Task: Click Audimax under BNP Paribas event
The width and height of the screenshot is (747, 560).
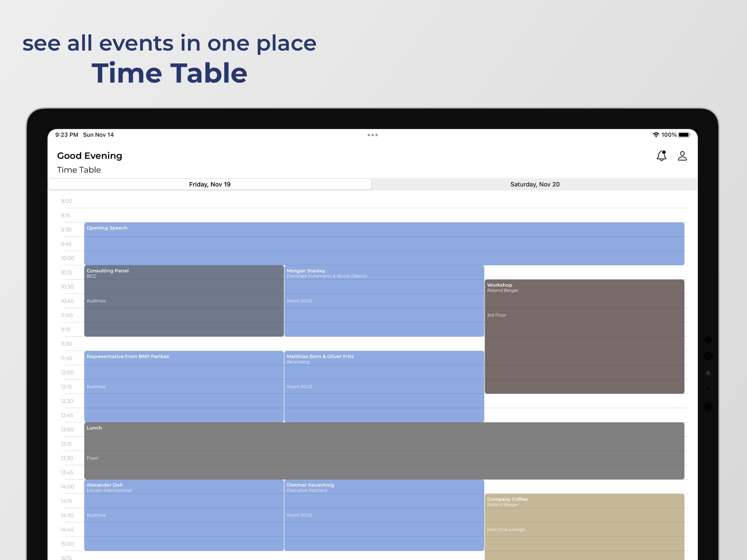Action: 96,387
